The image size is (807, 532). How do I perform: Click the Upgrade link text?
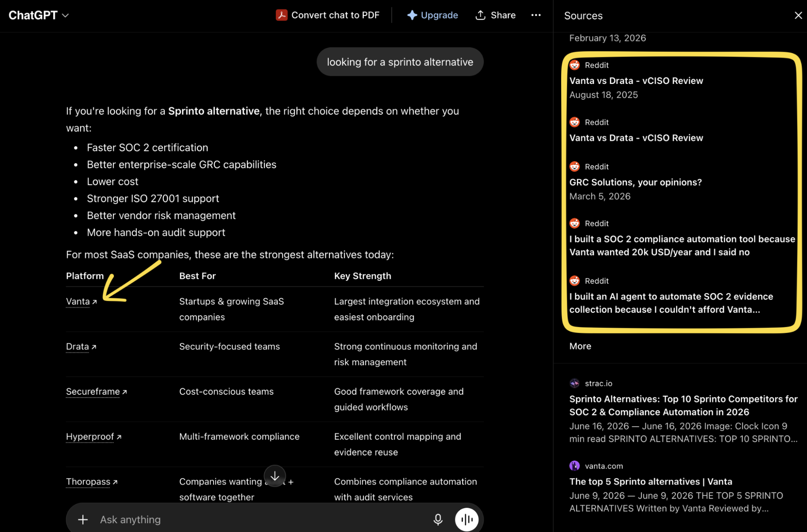click(439, 15)
